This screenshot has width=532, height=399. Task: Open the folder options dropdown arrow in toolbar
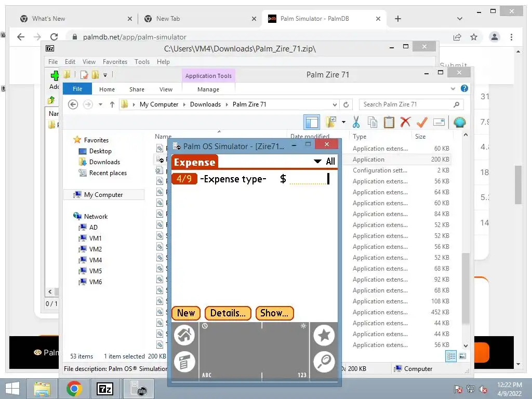point(344,122)
